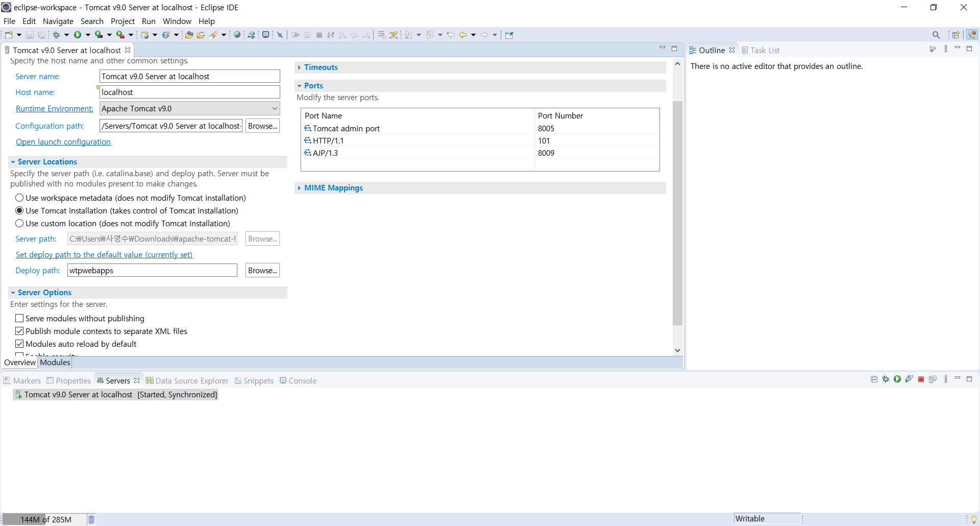Click the Skip All Breakpoints icon

[x=280, y=35]
